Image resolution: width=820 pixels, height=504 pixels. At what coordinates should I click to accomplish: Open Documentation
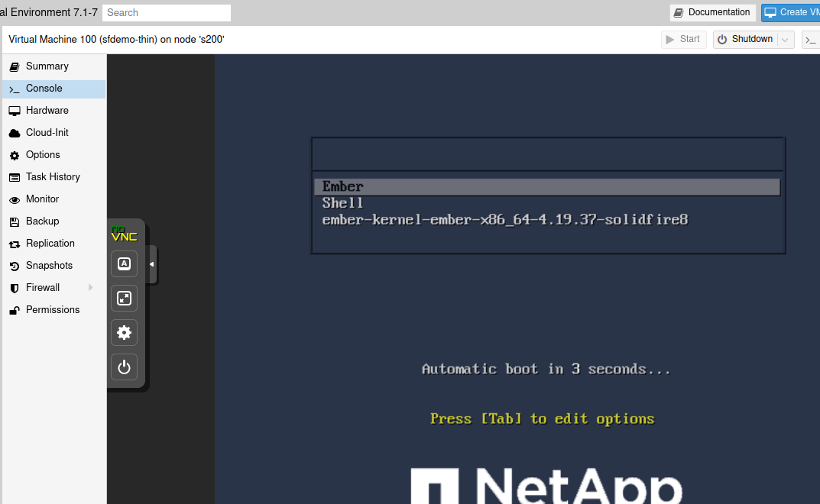[x=712, y=12]
